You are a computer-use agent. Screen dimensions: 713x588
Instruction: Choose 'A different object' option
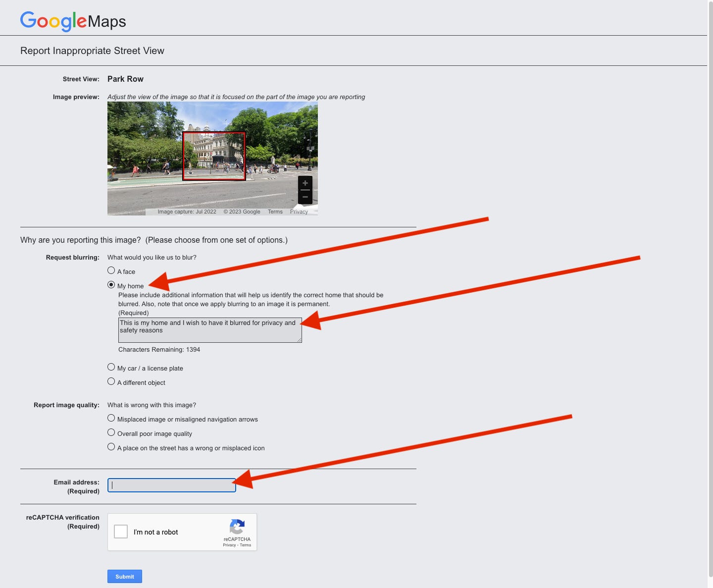tap(111, 381)
